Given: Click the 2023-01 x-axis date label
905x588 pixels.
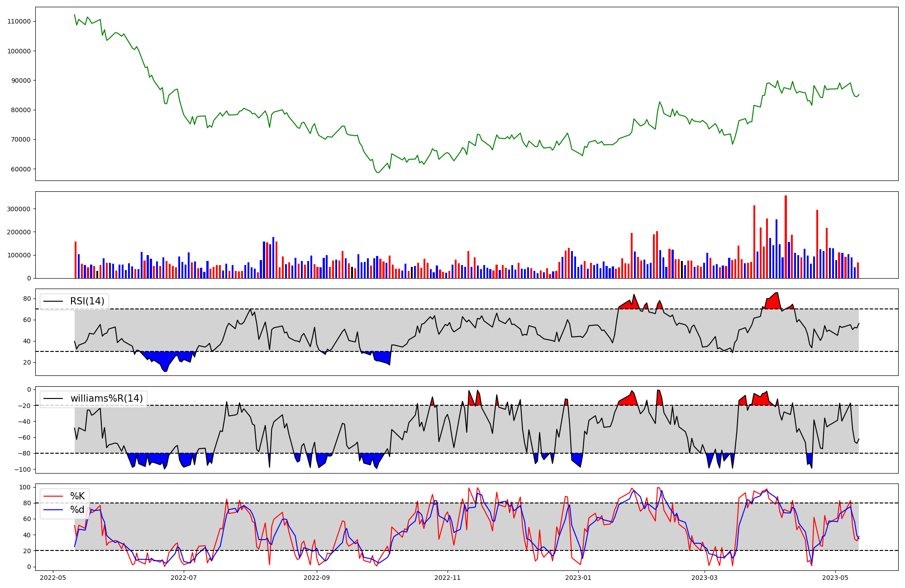Looking at the screenshot, I should tap(578, 578).
